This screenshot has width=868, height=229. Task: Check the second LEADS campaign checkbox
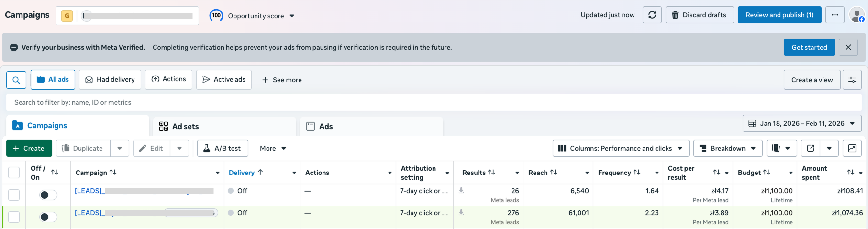point(14,217)
